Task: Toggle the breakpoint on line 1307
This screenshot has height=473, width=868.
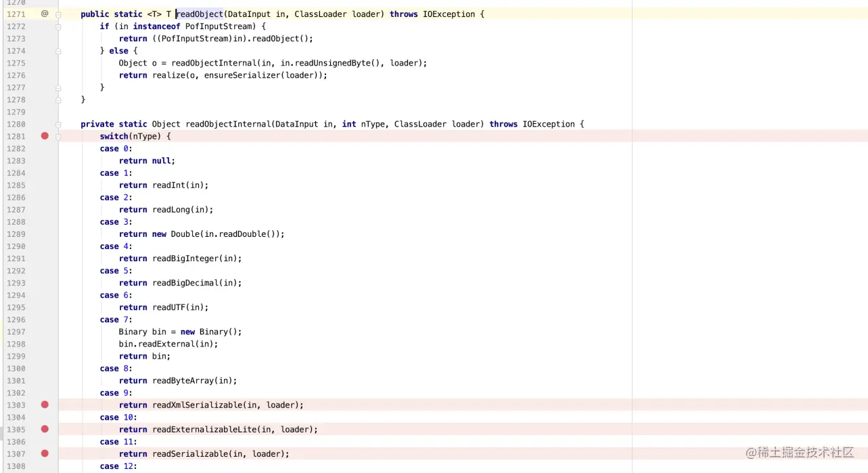Action: [x=45, y=453]
